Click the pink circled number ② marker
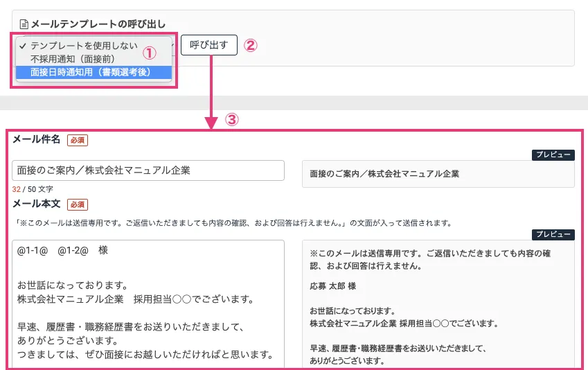588x370 pixels. coord(251,46)
